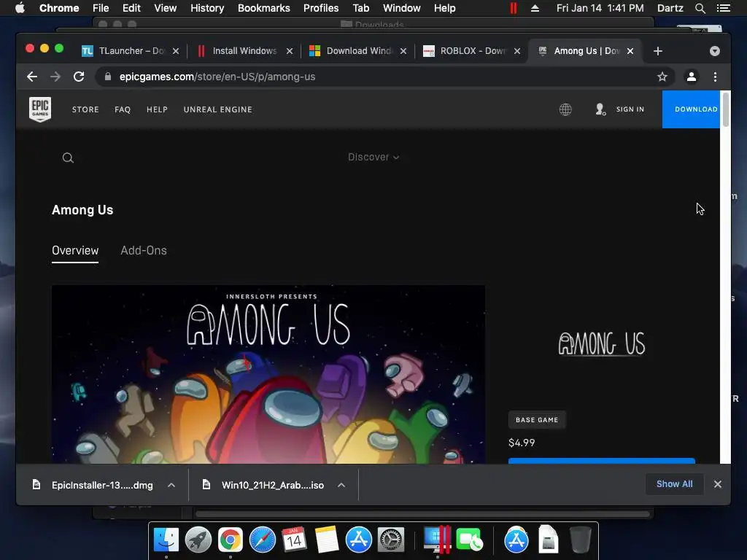Image resolution: width=747 pixels, height=560 pixels.
Task: Expand Win10_21H2 iso download options chevron
Action: [341, 485]
